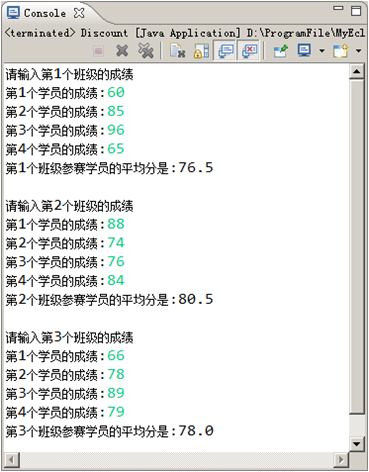
Task: Click the green input value 79
Action: pos(116,412)
